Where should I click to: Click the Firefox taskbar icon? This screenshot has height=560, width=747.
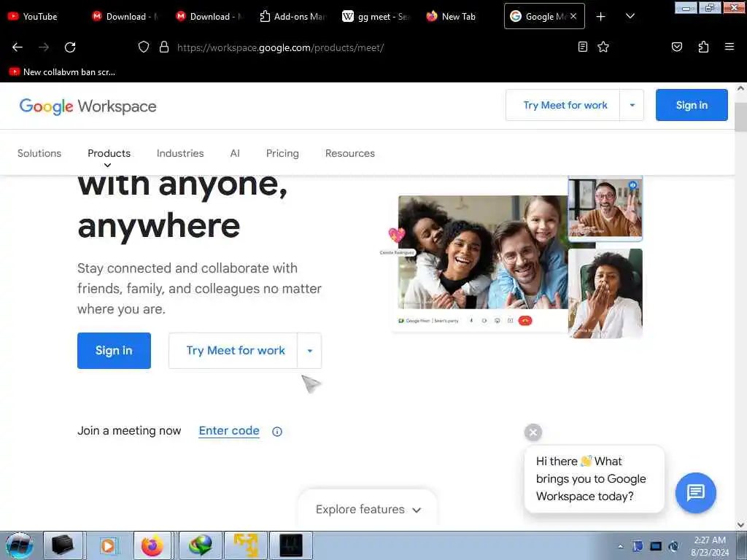(152, 545)
